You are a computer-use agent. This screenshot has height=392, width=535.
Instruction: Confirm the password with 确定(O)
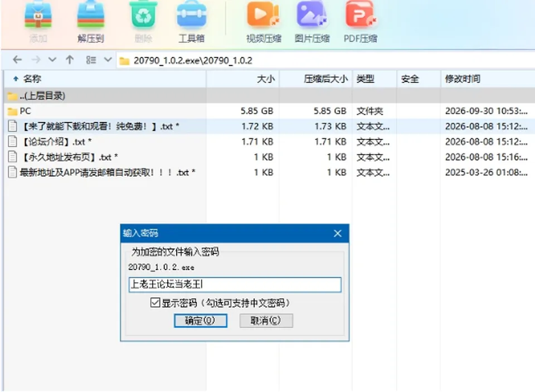tap(200, 321)
